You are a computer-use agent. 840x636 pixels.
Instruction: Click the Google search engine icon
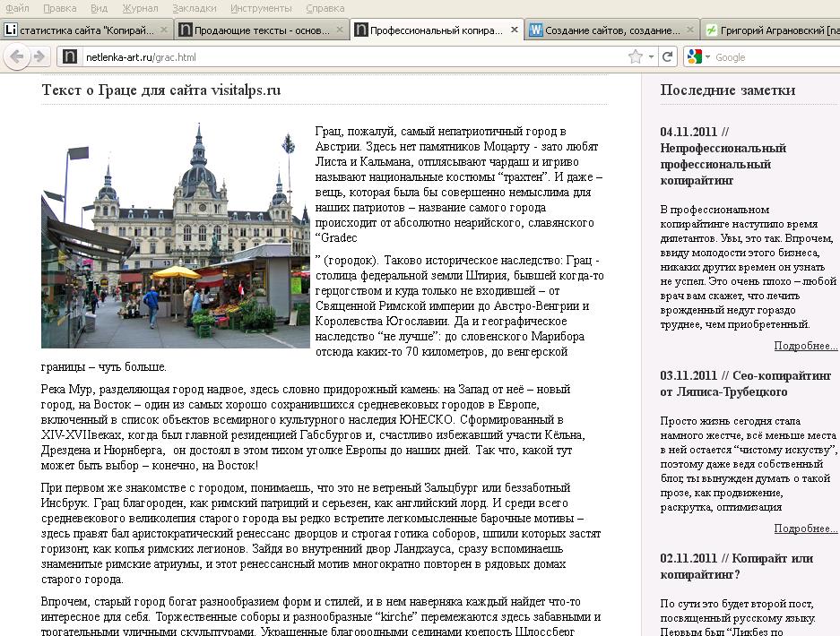coord(694,56)
